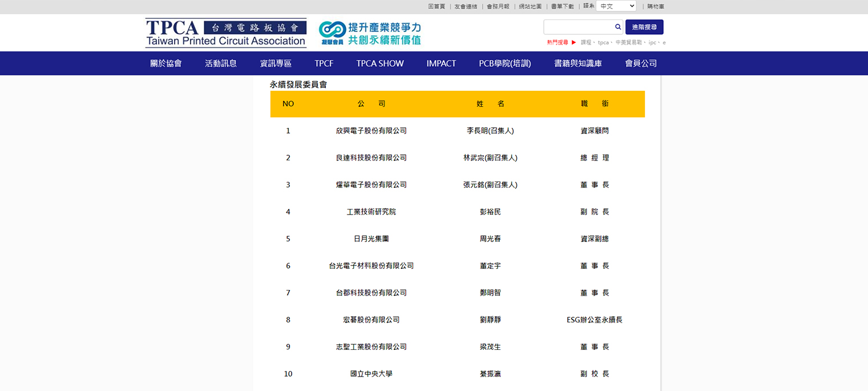This screenshot has width=868, height=391.
Task: Open the 書籍與知識庫 menu
Action: point(578,63)
